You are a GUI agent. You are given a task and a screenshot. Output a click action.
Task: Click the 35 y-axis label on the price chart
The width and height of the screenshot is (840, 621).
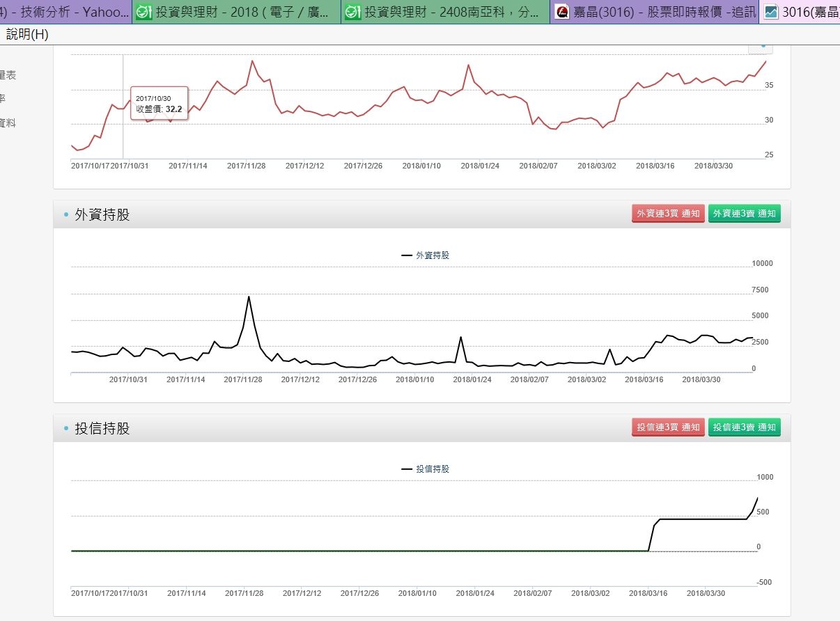click(769, 86)
